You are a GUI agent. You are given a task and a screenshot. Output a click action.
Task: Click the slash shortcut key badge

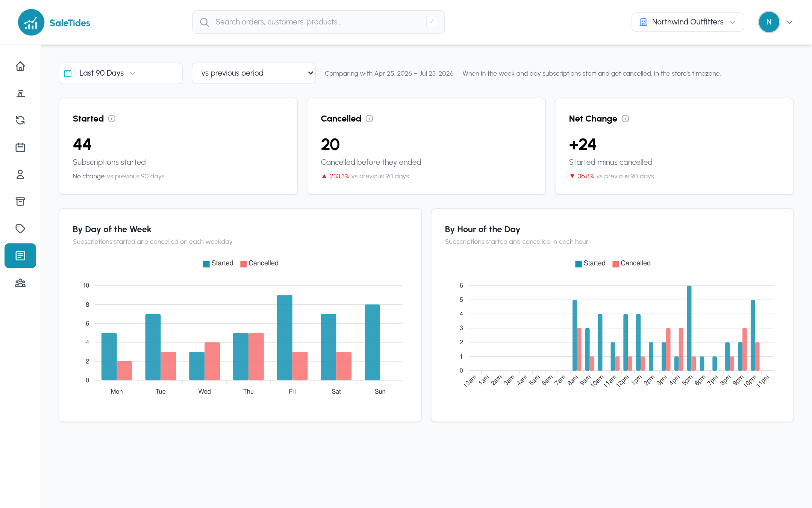click(432, 22)
